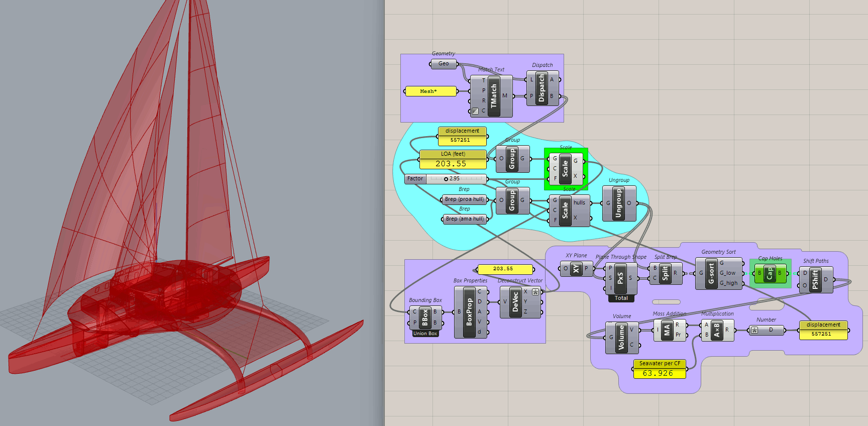Click the BoxProp component

(470, 312)
